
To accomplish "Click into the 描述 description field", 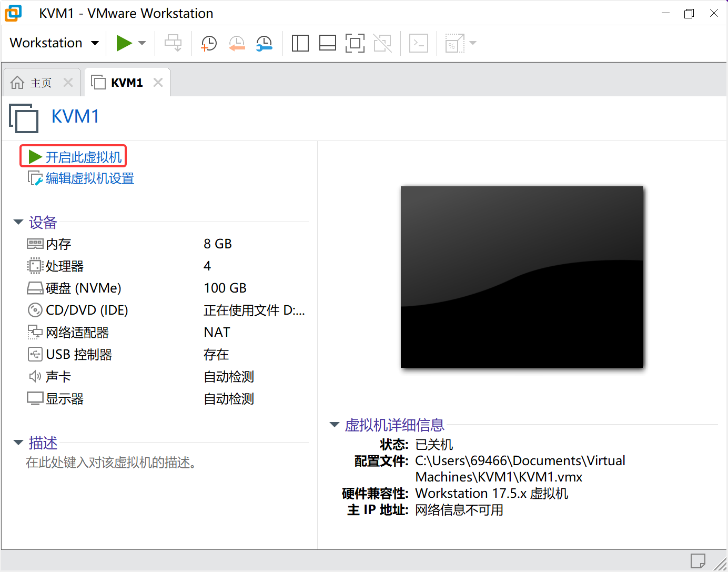I will point(112,463).
